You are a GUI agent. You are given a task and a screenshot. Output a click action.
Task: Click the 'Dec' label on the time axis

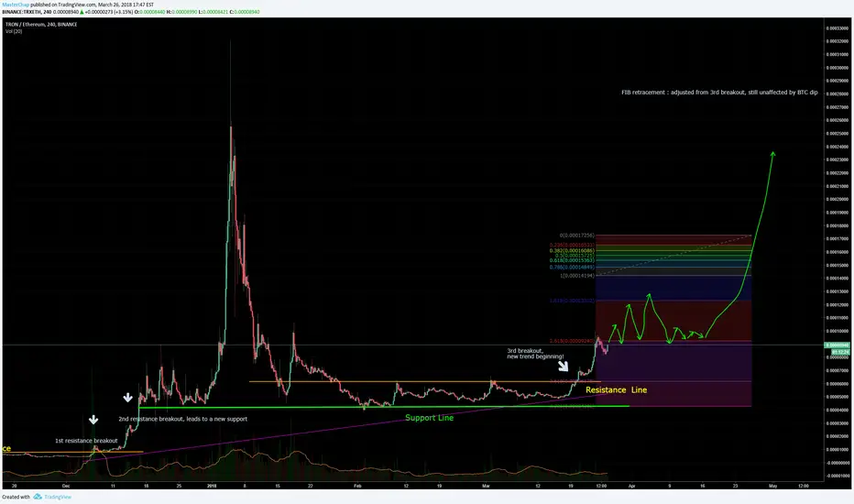pyautogui.click(x=66, y=486)
